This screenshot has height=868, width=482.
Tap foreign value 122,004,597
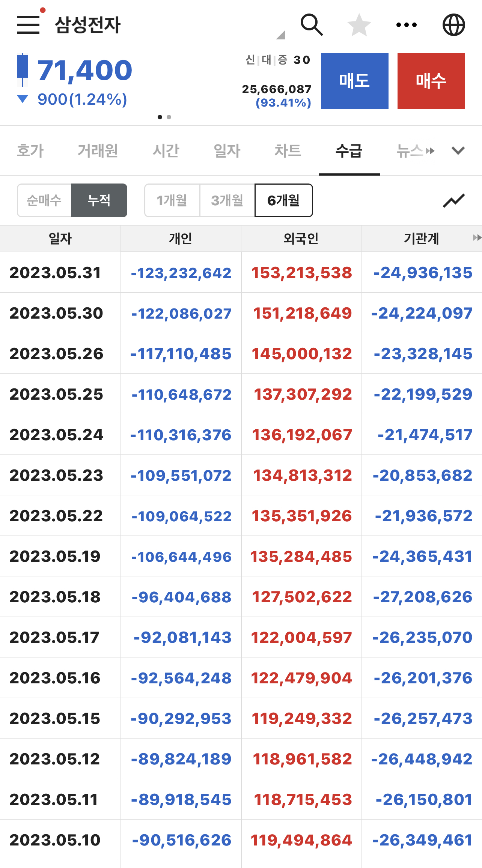coord(301,638)
